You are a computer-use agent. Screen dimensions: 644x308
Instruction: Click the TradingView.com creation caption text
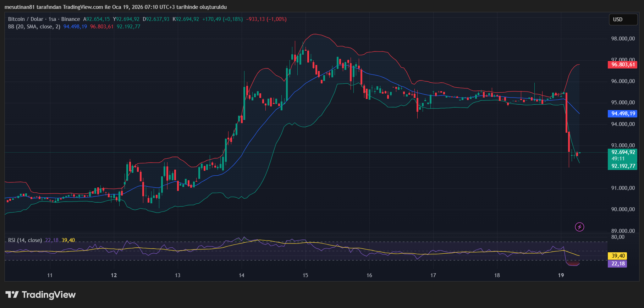[116, 7]
